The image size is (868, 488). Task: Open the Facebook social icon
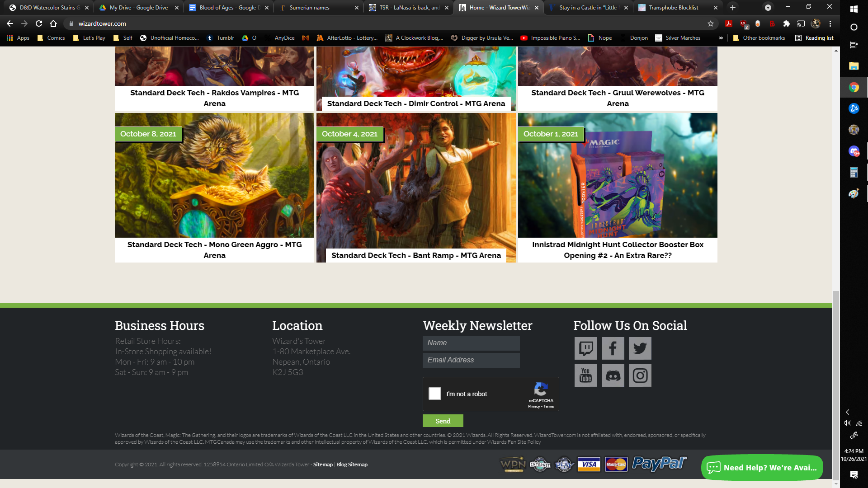tap(613, 348)
